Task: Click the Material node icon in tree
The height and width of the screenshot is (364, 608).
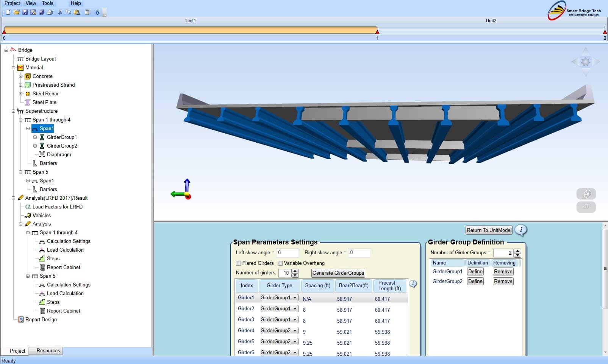Action: 20,68
